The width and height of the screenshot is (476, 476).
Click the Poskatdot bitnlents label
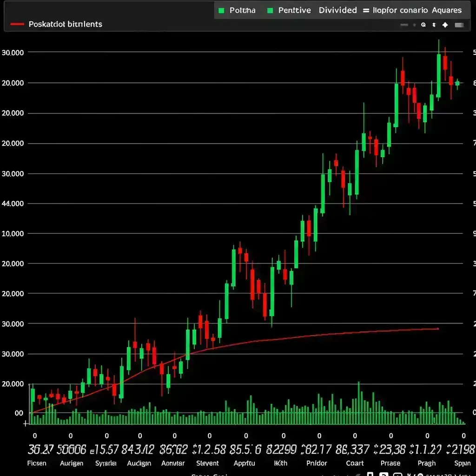tap(65, 24)
